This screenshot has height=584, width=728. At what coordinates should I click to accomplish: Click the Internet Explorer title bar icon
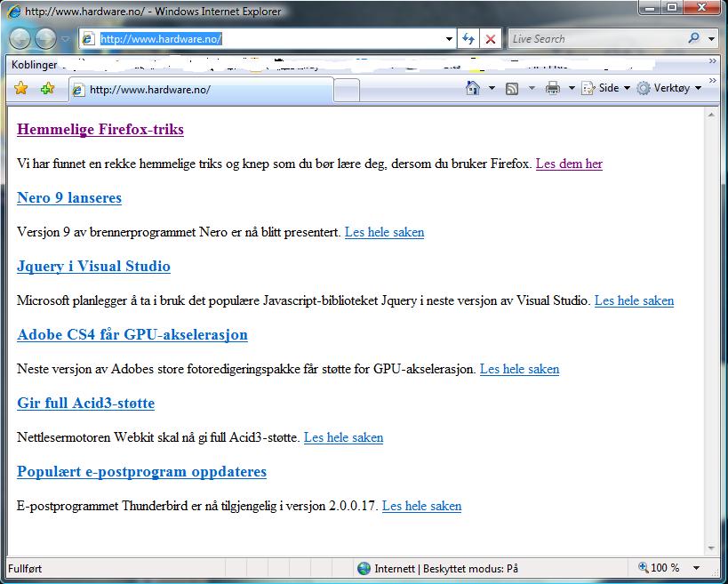click(x=14, y=12)
